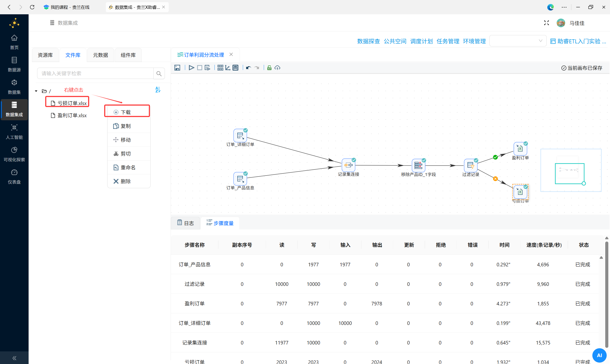Open the 步骤度量 tab

point(220,223)
